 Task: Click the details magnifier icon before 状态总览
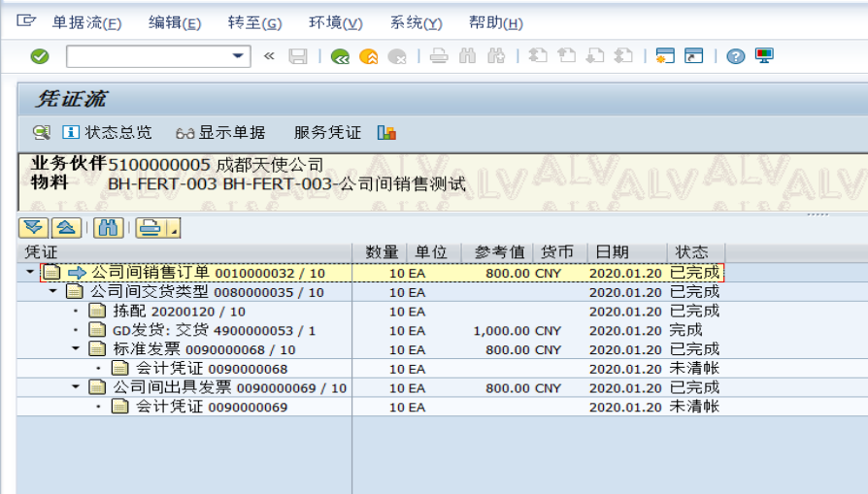[42, 132]
